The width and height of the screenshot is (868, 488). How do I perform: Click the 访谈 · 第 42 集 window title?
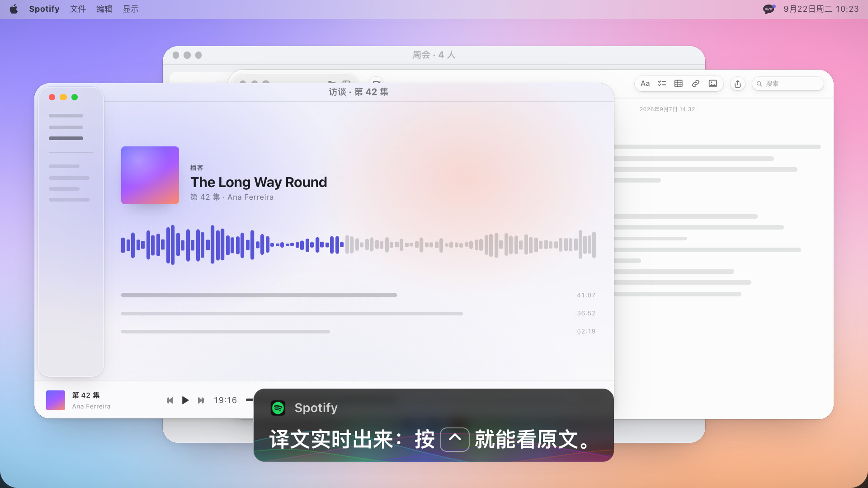coord(359,92)
